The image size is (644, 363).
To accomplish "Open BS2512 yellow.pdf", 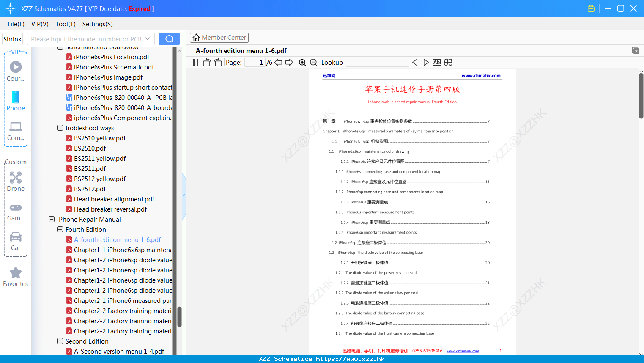I will [100, 179].
